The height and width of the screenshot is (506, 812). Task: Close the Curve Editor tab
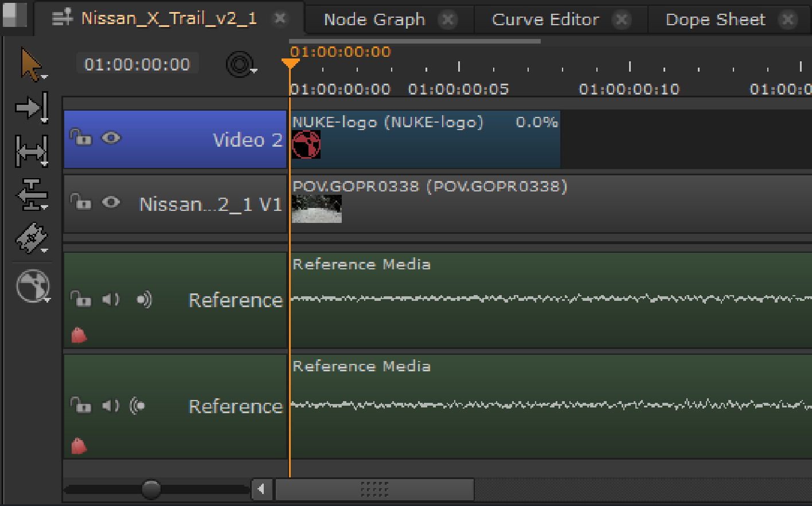(622, 20)
